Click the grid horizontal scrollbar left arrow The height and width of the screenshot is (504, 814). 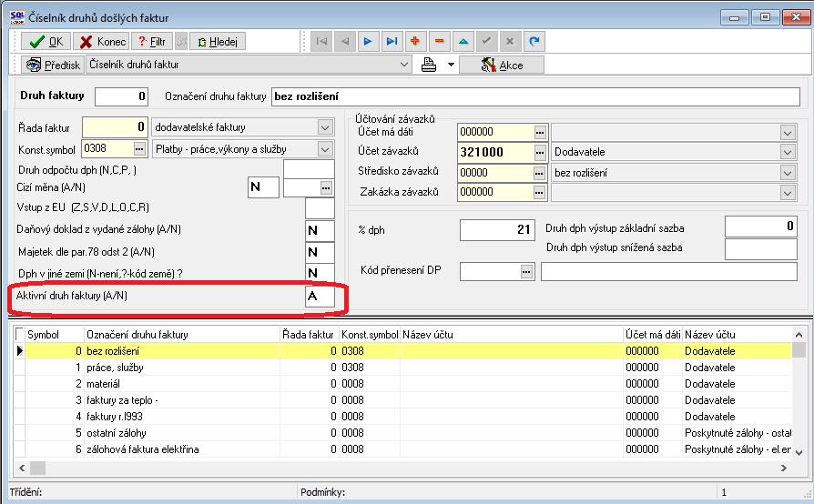pyautogui.click(x=22, y=469)
